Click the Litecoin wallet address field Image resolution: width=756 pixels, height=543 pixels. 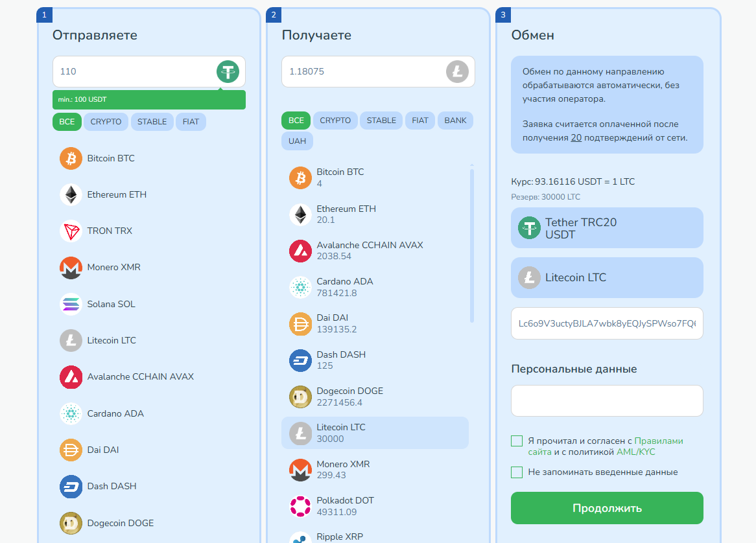[607, 323]
